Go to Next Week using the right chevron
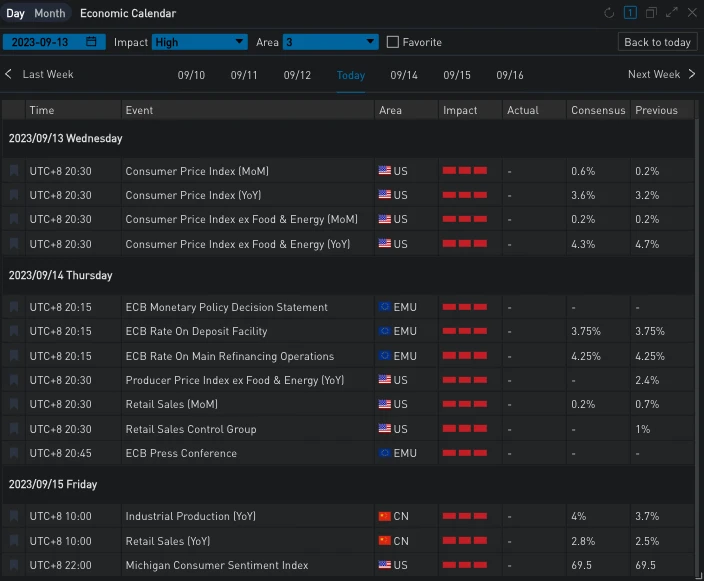 (x=691, y=74)
